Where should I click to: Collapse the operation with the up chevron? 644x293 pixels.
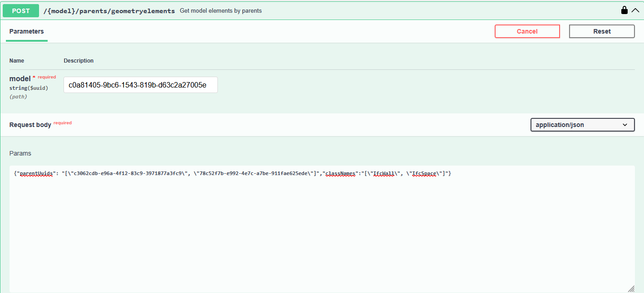(635, 10)
